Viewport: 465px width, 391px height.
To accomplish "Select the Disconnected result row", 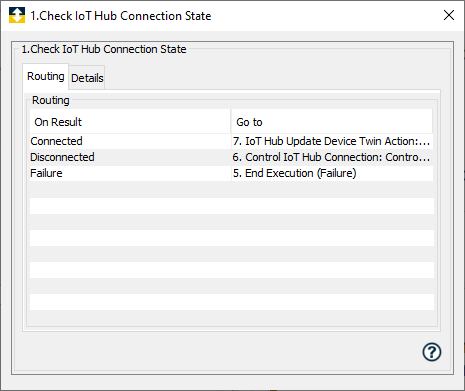I will [x=231, y=157].
